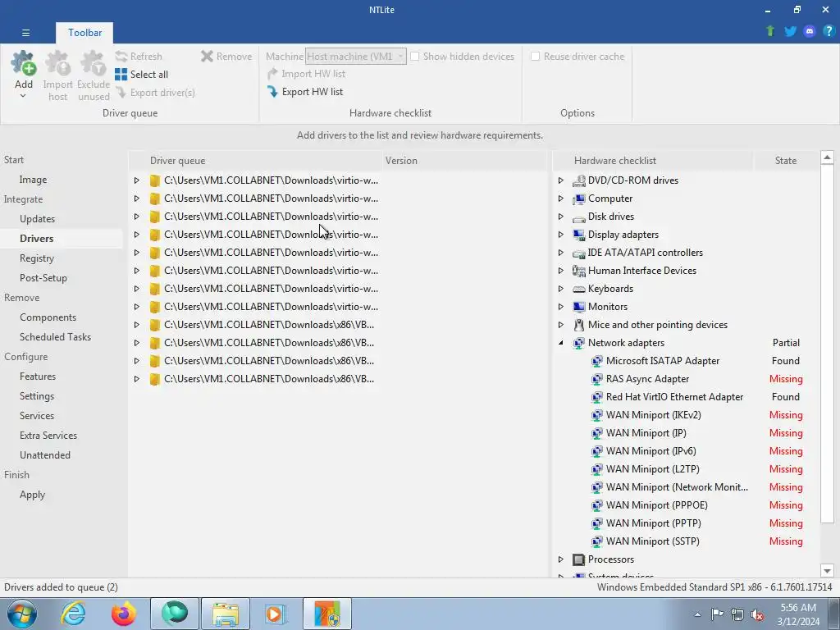Click hardware checklist scrollbar down arrow
Image resolution: width=840 pixels, height=630 pixels.
827,571
